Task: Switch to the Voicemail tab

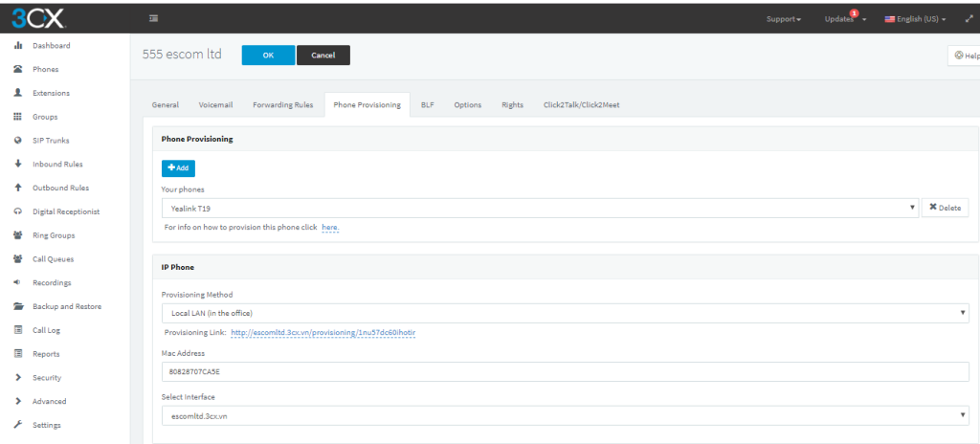Action: click(215, 105)
